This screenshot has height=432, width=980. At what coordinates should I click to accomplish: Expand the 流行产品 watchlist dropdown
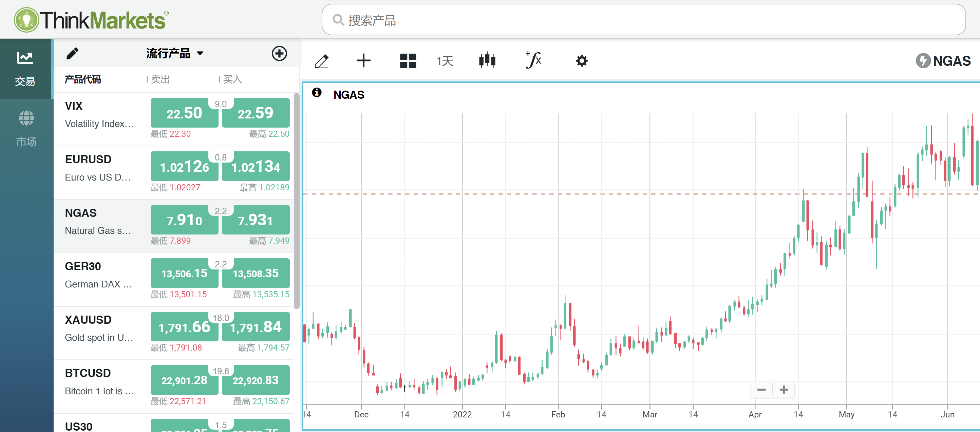(x=175, y=53)
